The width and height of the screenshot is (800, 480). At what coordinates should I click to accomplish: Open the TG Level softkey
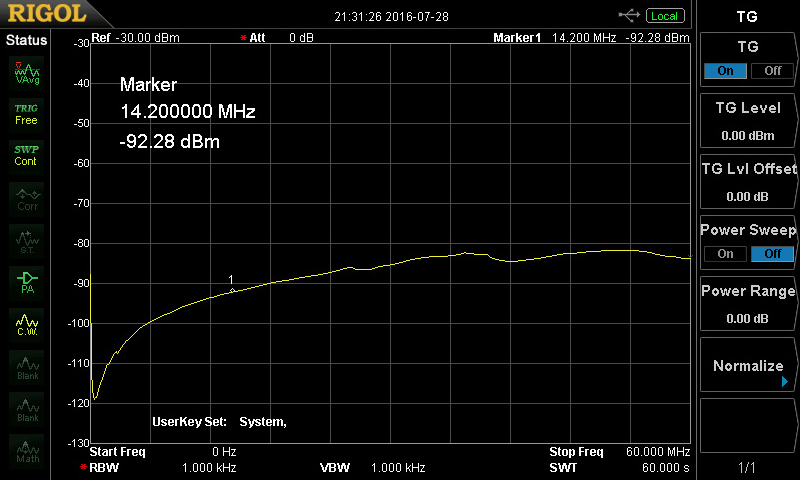coord(747,121)
